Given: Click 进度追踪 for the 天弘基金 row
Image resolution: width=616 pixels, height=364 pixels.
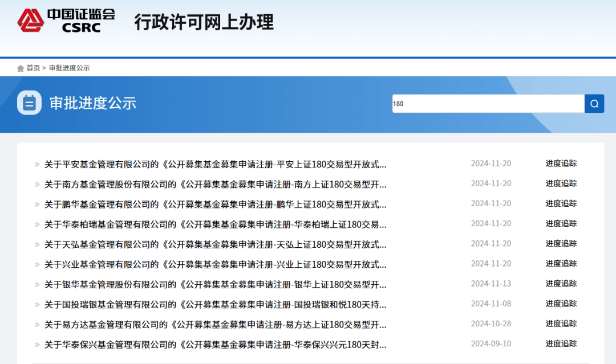Looking at the screenshot, I should (x=561, y=243).
